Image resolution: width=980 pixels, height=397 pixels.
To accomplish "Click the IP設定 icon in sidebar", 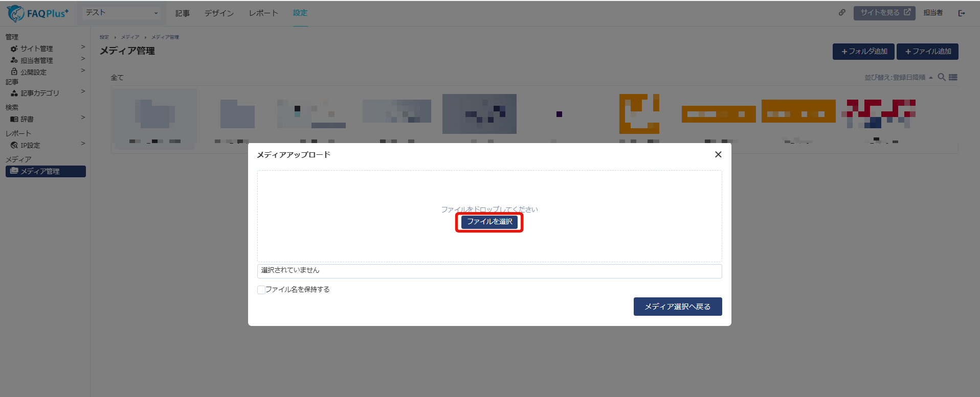I will coord(14,145).
